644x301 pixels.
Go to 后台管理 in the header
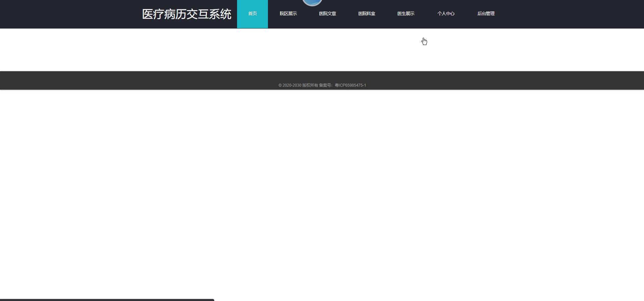click(x=486, y=14)
